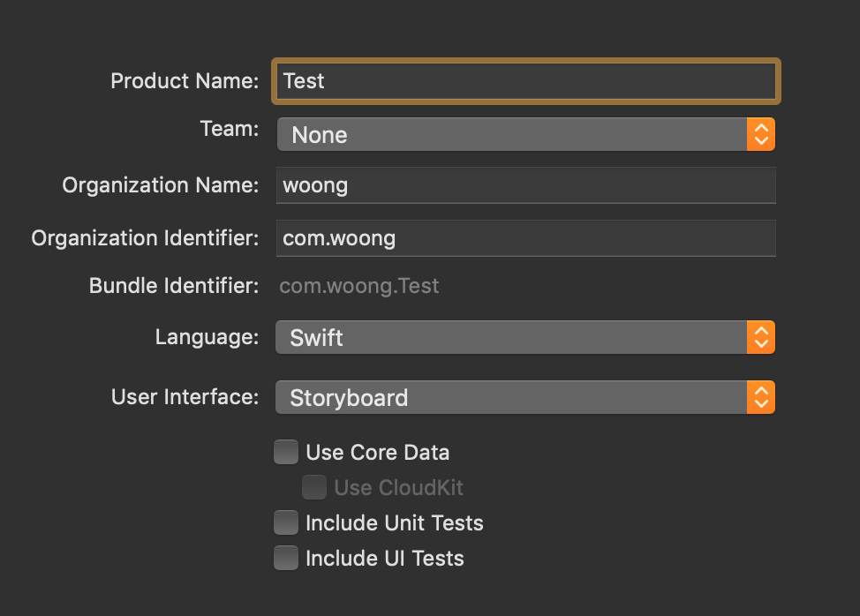Open the Team dropdown showing None
860x616 pixels.
pos(512,135)
